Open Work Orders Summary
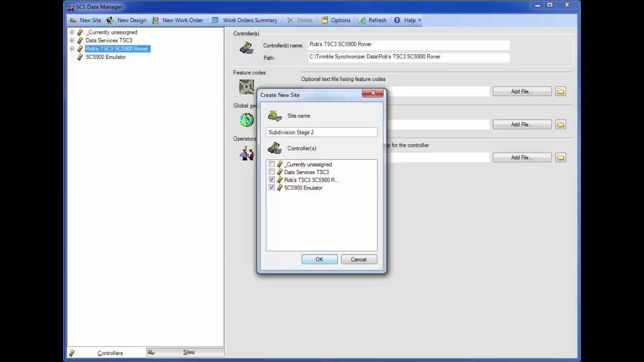 pos(245,20)
